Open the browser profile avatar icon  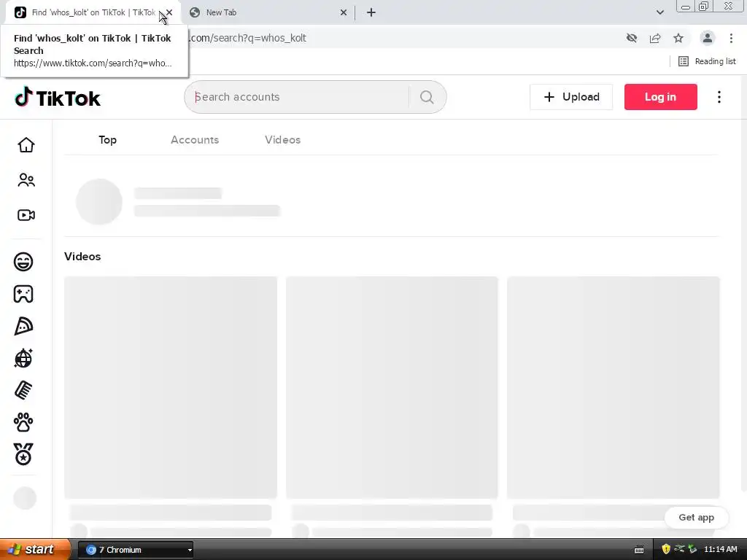click(708, 38)
